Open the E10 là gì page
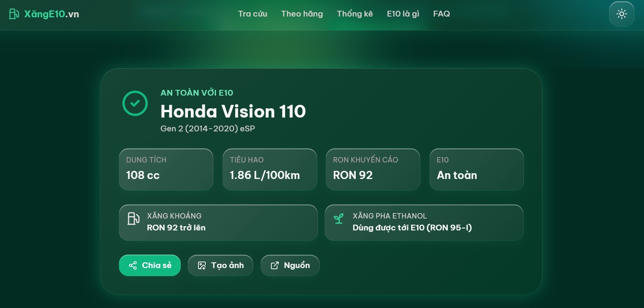Viewport: 644px width, 308px height. click(403, 14)
